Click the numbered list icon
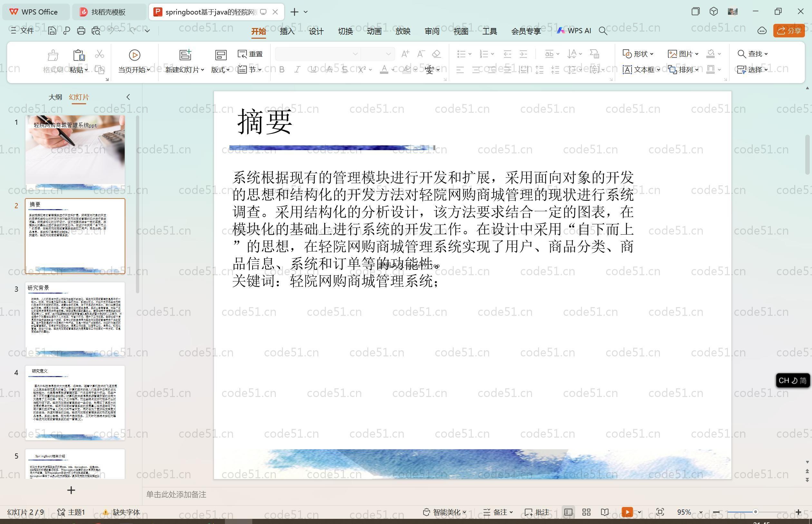This screenshot has width=812, height=524. point(484,54)
